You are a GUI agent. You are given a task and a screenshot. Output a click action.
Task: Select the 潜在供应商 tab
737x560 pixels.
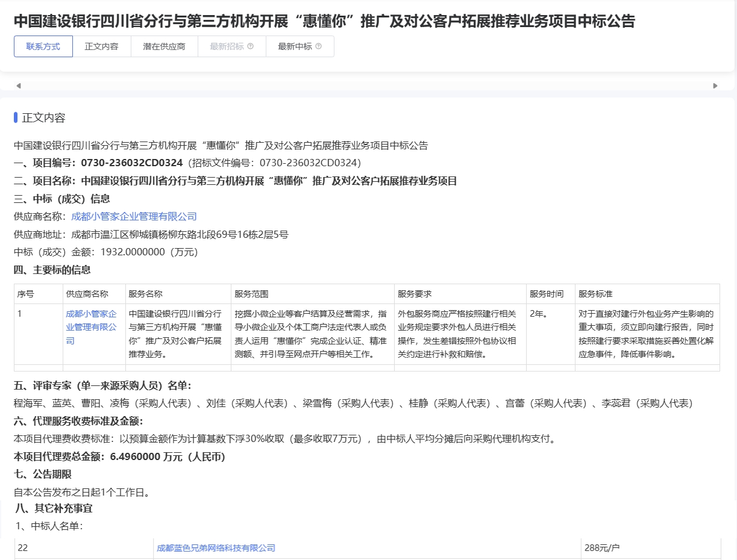click(165, 46)
